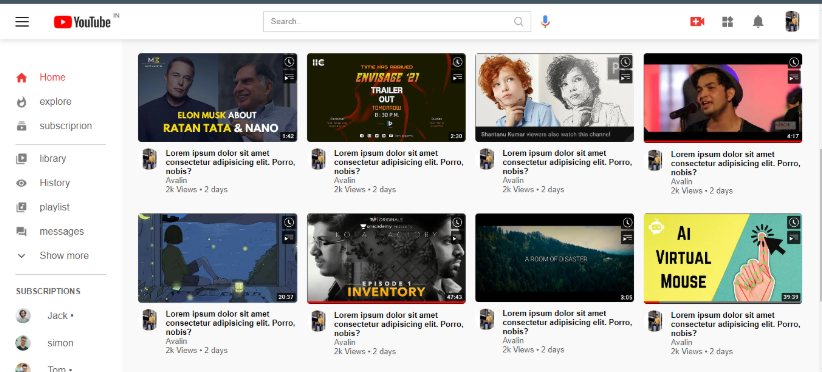Play the red-haired boy sketch video
The image size is (822, 372).
(555, 97)
